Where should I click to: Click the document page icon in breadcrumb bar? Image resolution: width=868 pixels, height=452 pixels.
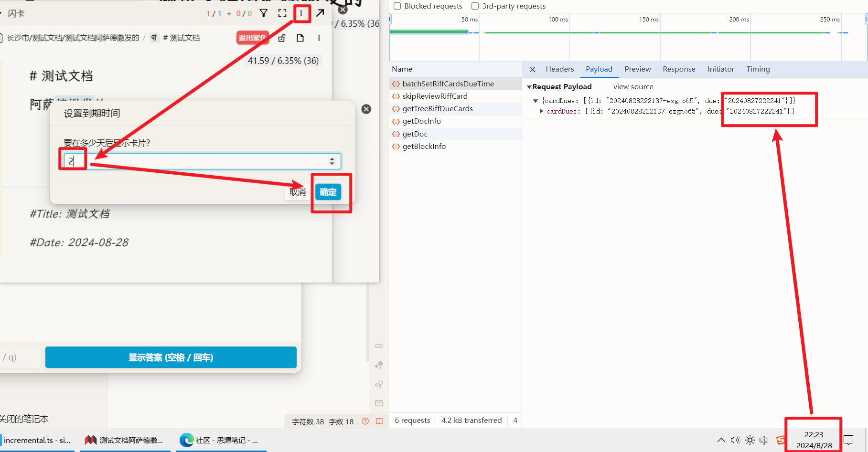[300, 38]
